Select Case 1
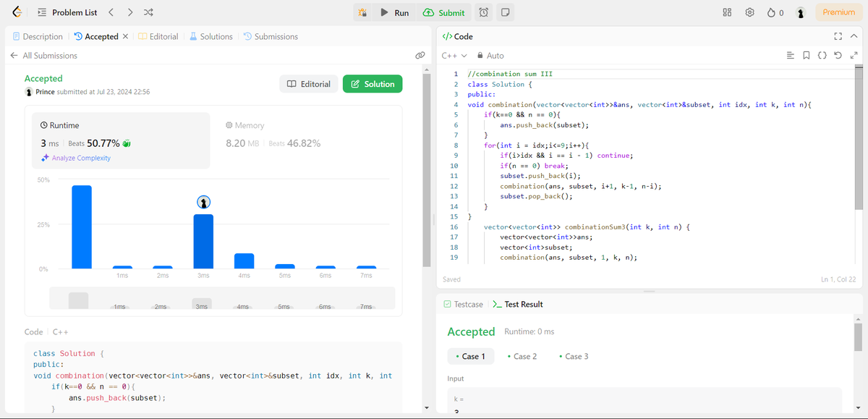The width and height of the screenshot is (868, 419). (471, 356)
